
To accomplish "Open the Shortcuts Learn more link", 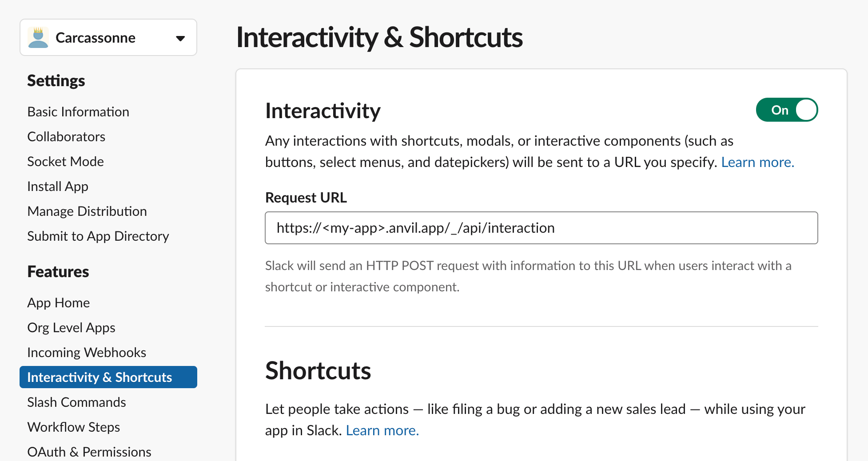I will click(x=382, y=430).
